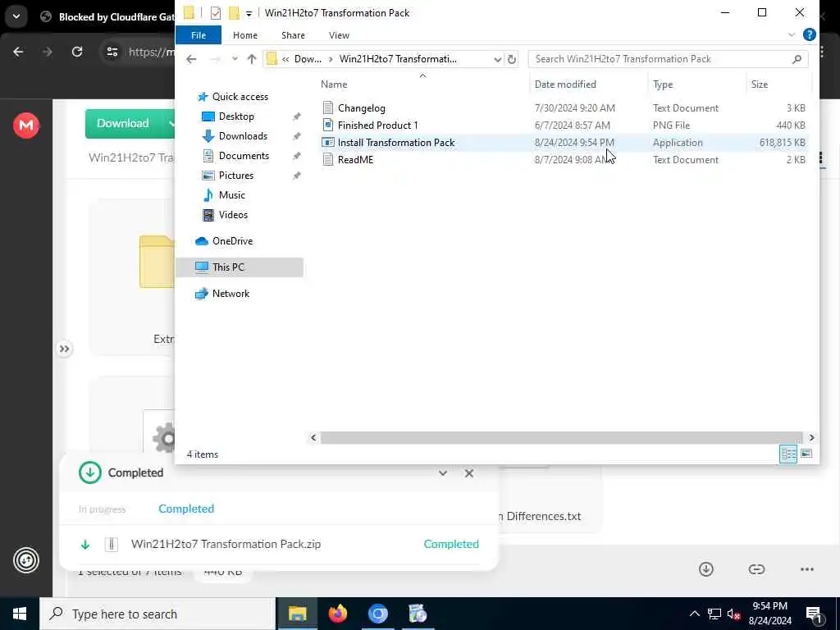The width and height of the screenshot is (840, 630).
Task: Click the ReadME file icon
Action: tap(328, 160)
